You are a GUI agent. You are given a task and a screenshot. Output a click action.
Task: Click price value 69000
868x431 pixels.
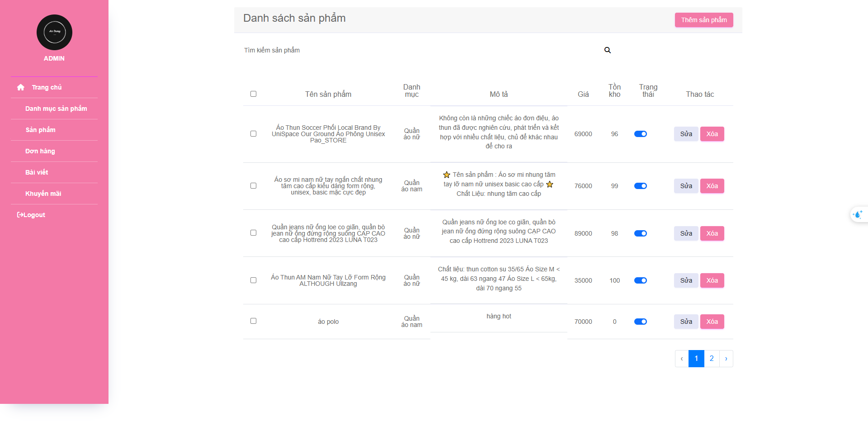pos(583,134)
